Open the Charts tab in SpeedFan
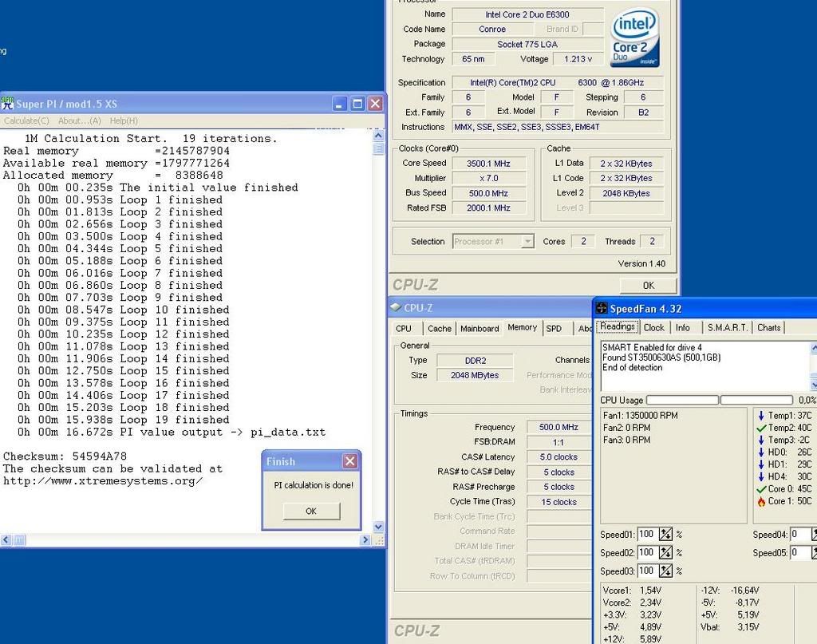 [x=768, y=328]
